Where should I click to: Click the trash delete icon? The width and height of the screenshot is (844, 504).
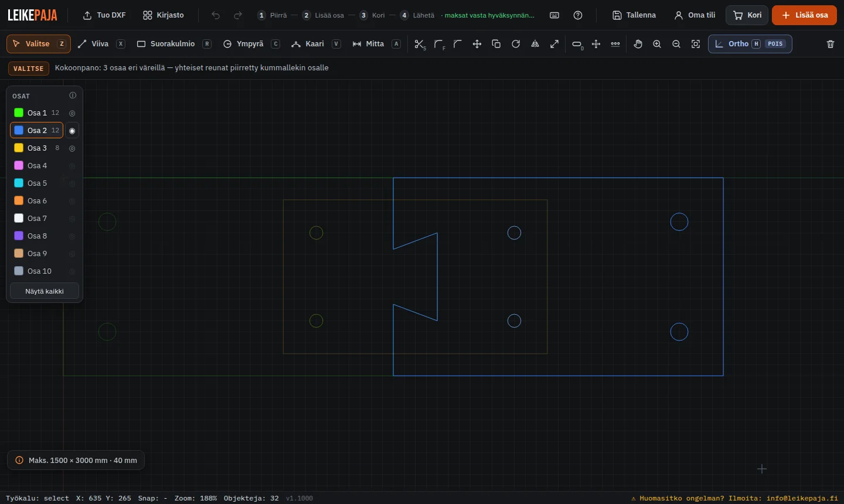click(831, 44)
